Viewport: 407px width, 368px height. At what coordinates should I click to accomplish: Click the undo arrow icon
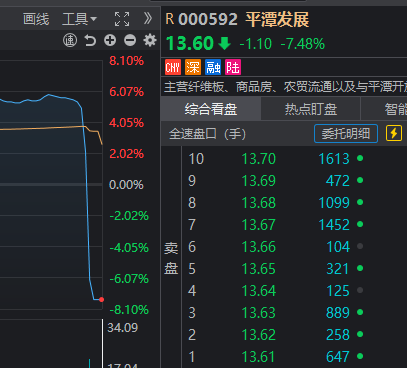(90, 41)
